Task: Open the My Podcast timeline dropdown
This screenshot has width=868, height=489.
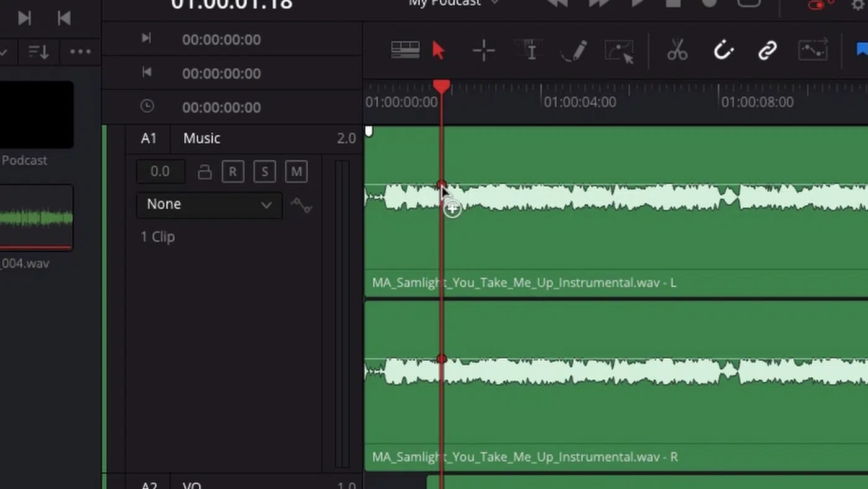Action: click(453, 4)
